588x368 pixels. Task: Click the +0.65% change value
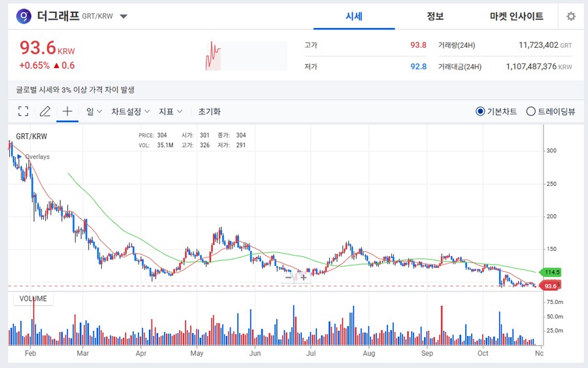pos(35,65)
